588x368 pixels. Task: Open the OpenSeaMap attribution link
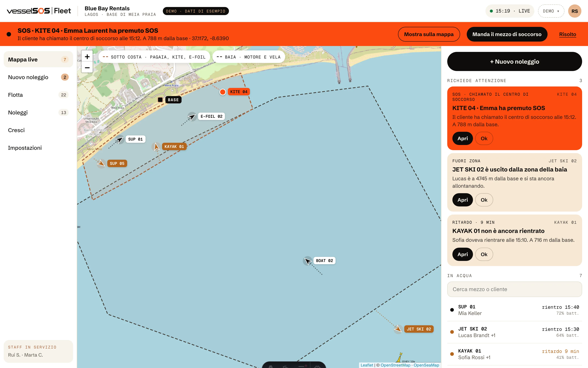coord(426,365)
